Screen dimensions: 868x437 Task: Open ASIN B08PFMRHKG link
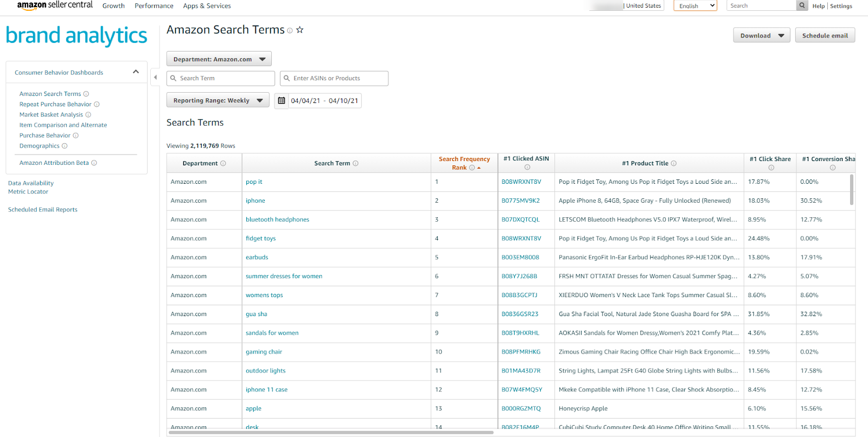coord(521,352)
